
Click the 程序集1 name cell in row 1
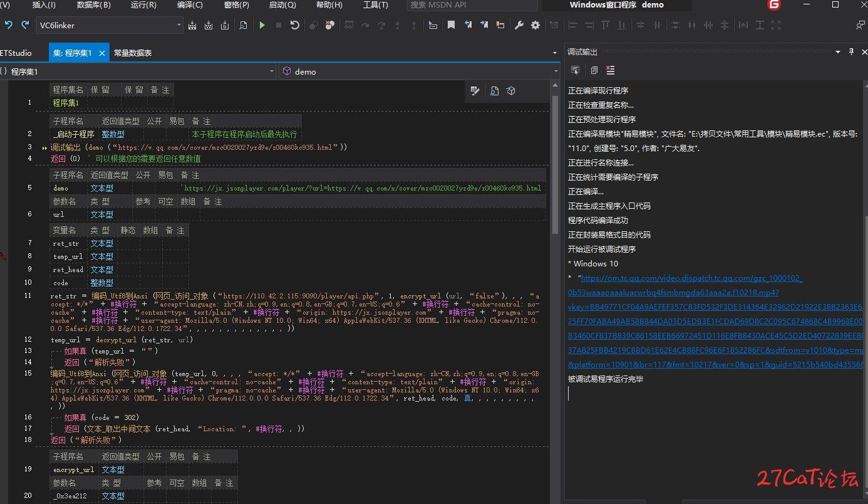pyautogui.click(x=68, y=103)
